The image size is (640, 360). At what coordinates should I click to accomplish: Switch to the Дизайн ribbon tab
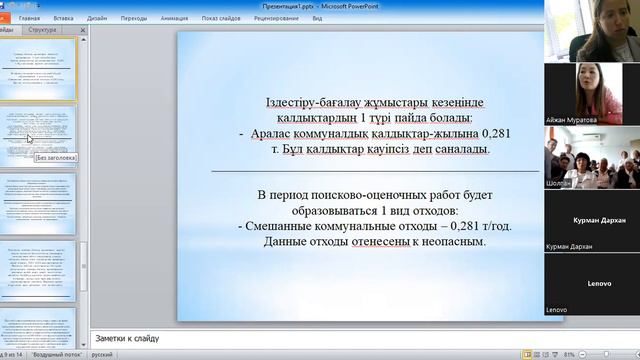(x=97, y=18)
